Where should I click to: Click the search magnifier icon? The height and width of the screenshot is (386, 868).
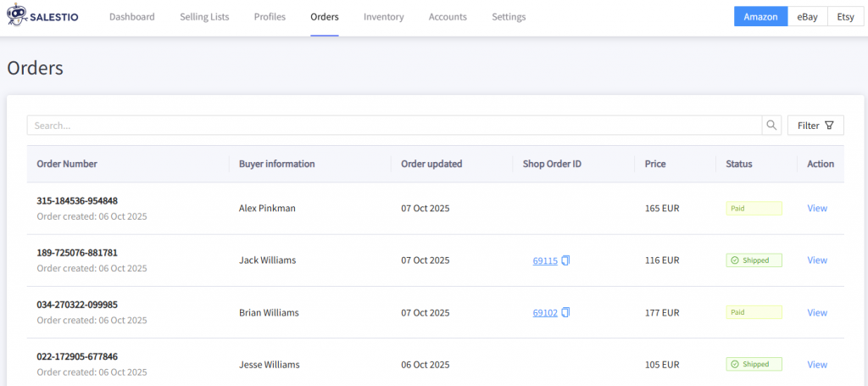[771, 126]
